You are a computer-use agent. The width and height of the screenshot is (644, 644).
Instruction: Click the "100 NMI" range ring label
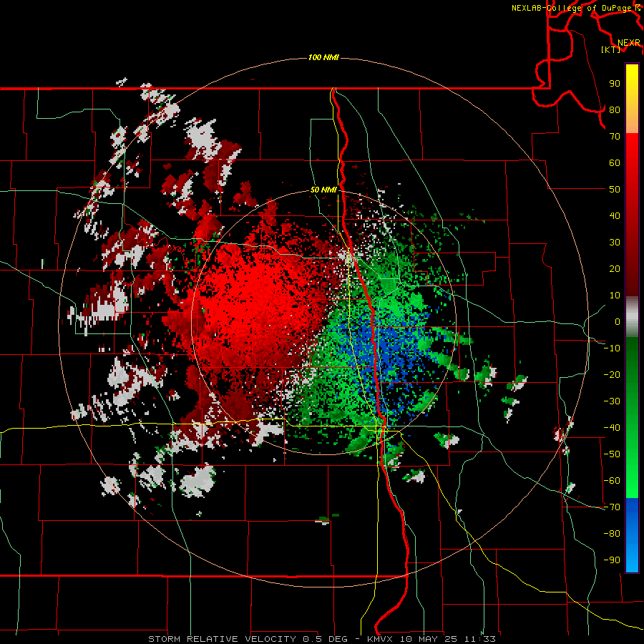[x=323, y=57]
